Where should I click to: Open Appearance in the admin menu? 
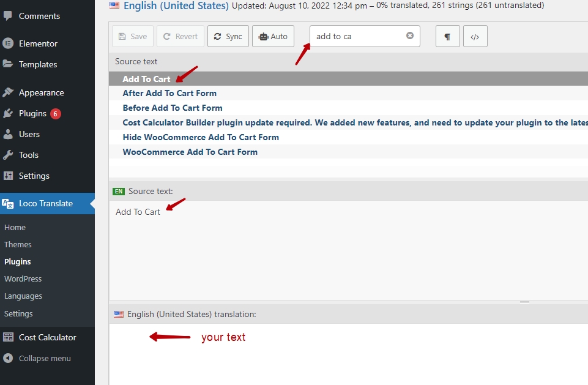(41, 92)
